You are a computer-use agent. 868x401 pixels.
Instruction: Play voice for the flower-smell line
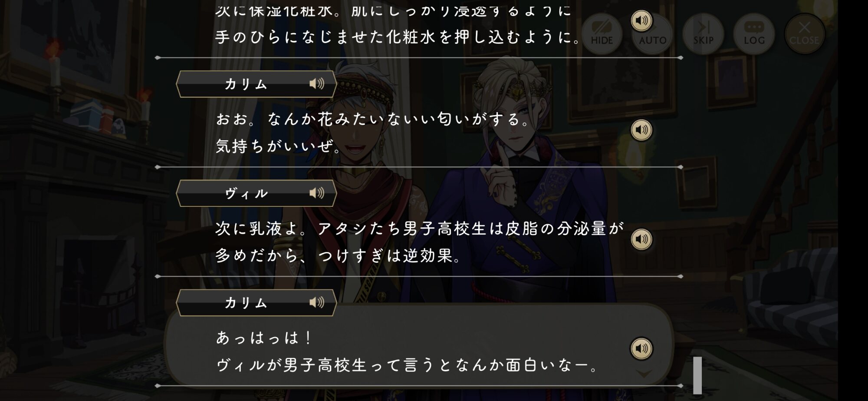[x=641, y=130]
